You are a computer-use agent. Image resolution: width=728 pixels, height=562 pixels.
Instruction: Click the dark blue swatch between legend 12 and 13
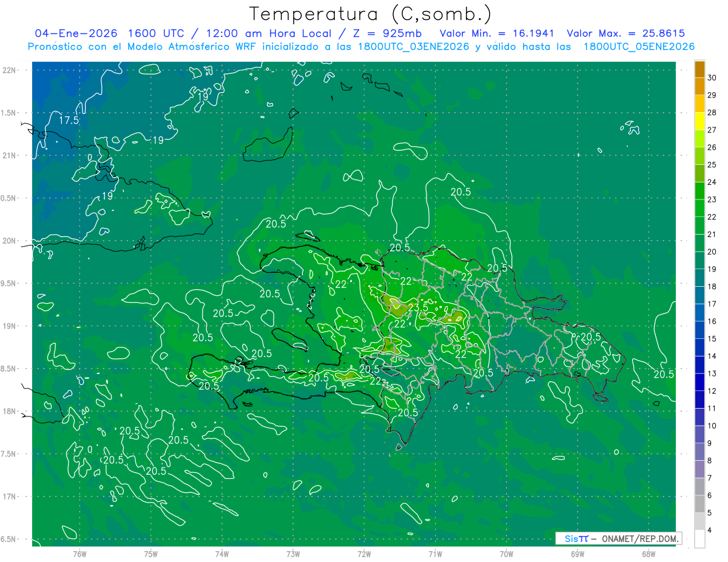699,383
